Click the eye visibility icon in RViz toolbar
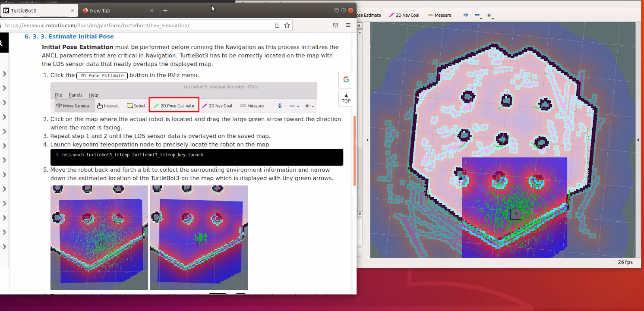Image resolution: width=644 pixels, height=311 pixels. click(489, 15)
